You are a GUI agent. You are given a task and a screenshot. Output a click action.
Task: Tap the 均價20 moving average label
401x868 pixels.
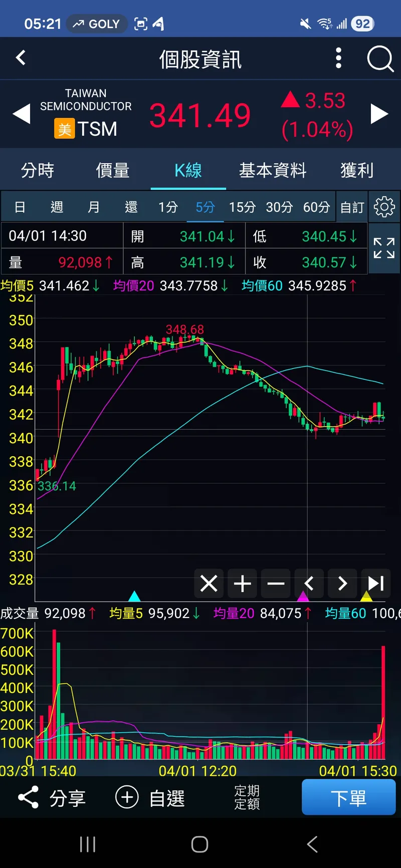(133, 285)
